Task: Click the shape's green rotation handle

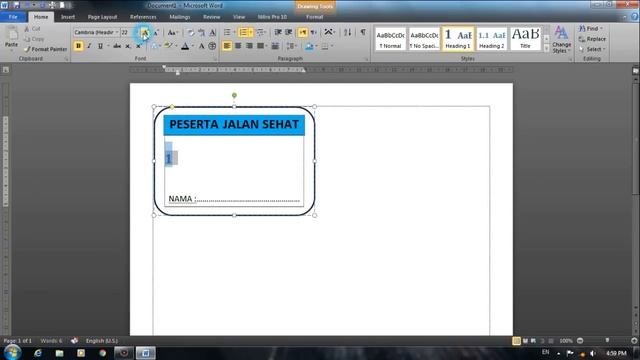Action: click(234, 95)
